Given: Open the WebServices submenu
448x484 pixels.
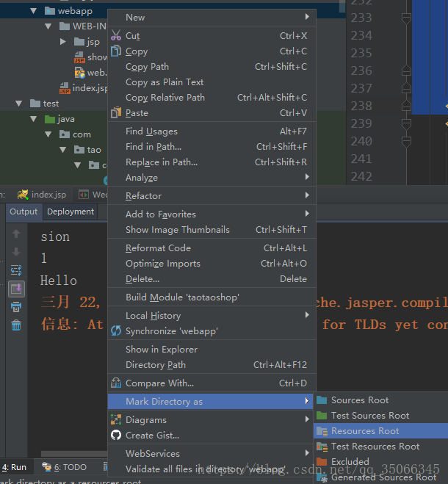Looking at the screenshot, I should click(212, 453).
